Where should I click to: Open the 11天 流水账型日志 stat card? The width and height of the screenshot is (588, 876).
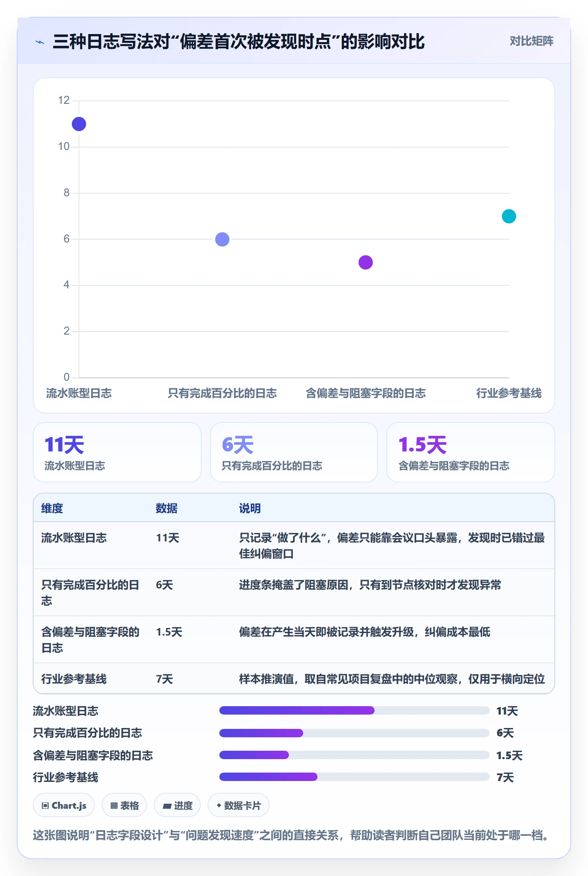pyautogui.click(x=117, y=452)
